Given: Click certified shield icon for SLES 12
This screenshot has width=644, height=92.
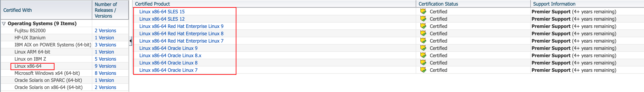Looking at the screenshot, I should coord(423,18).
